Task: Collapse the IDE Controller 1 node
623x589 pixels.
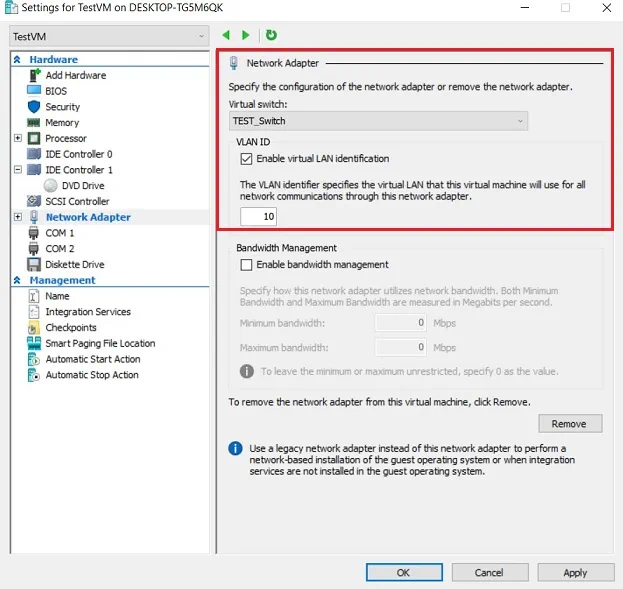Action: (18, 170)
